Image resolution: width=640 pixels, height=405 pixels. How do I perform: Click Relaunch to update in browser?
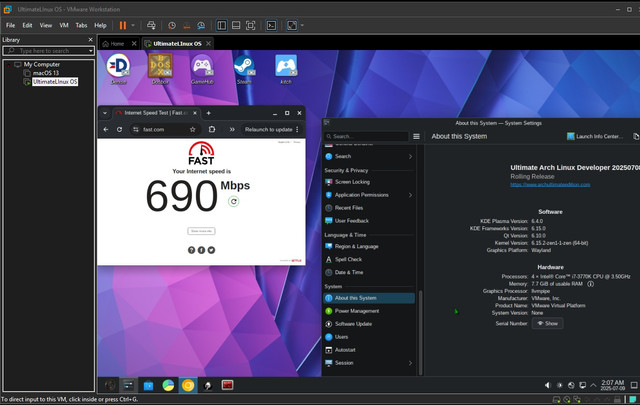tap(269, 129)
